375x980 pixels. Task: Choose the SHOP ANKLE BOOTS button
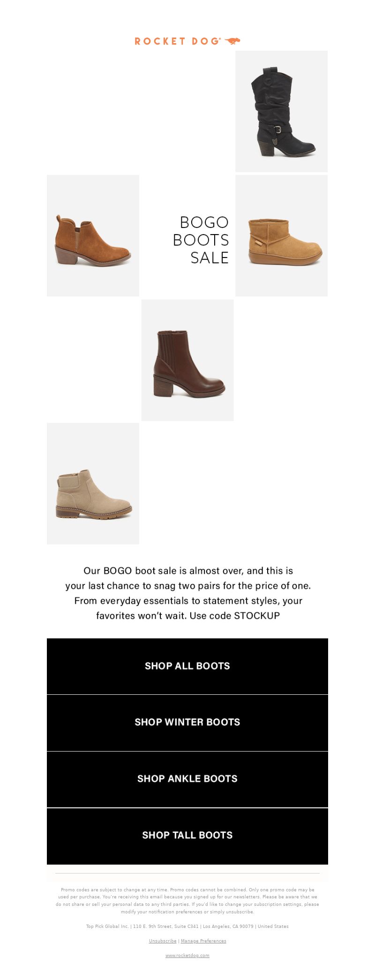click(x=187, y=779)
